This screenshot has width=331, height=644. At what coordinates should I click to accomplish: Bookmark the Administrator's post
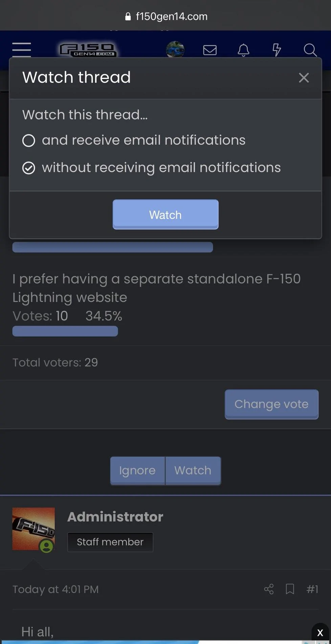click(290, 589)
